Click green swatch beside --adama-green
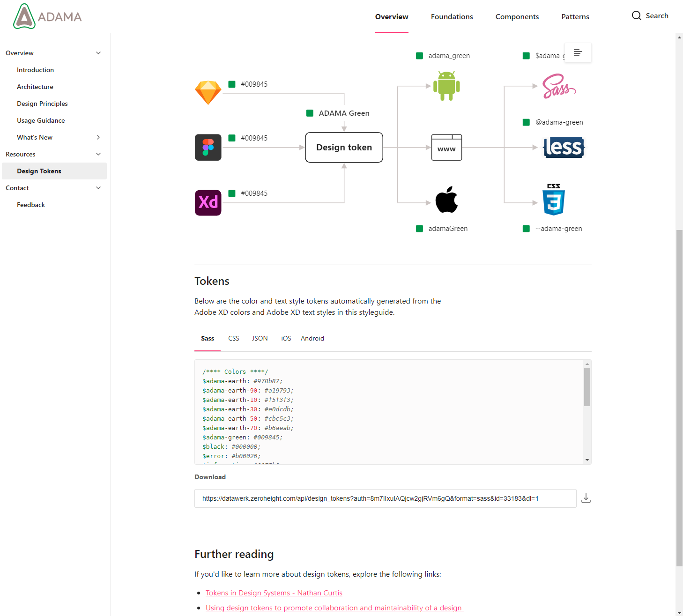 [x=526, y=229]
